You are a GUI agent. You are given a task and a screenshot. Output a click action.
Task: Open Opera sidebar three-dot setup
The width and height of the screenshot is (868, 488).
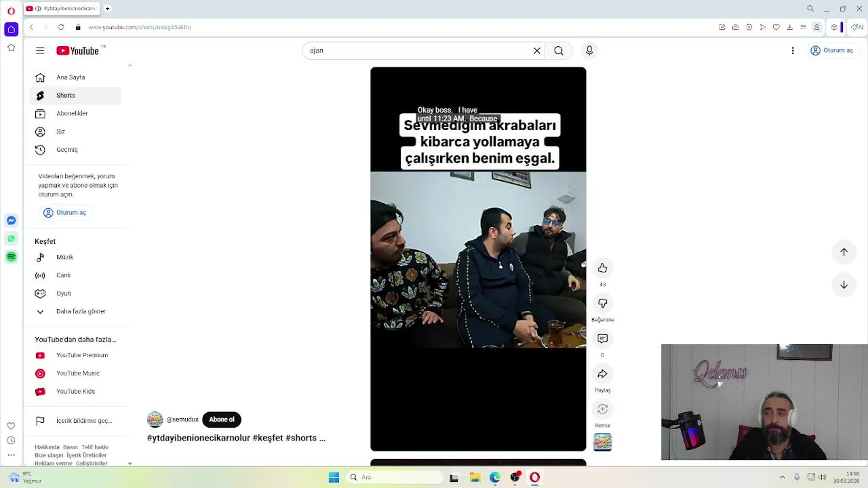(x=11, y=453)
